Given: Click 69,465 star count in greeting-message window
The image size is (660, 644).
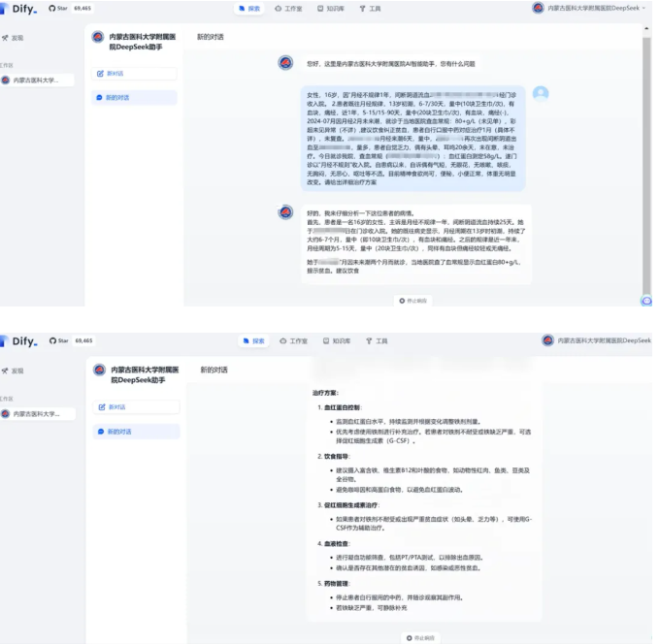Looking at the screenshot, I should click(82, 9).
